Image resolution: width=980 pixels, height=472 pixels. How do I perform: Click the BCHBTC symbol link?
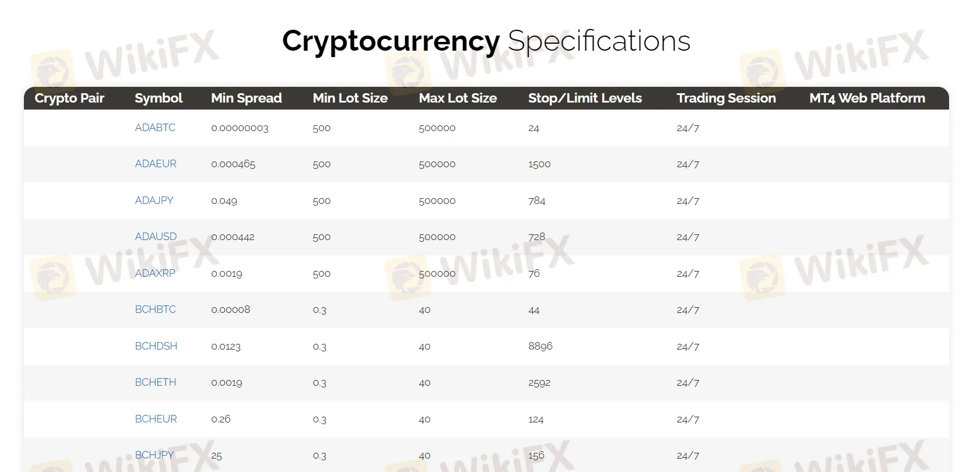155,309
